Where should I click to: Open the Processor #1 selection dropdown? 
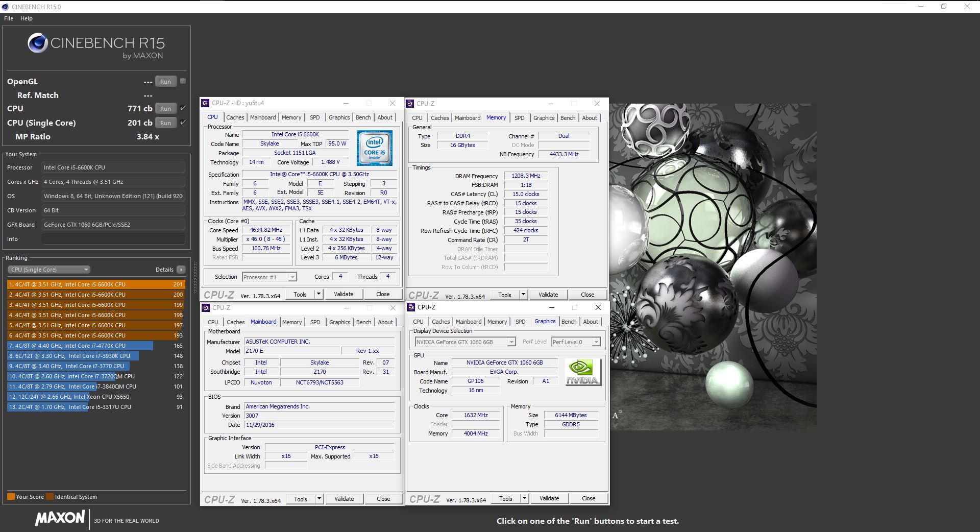269,277
